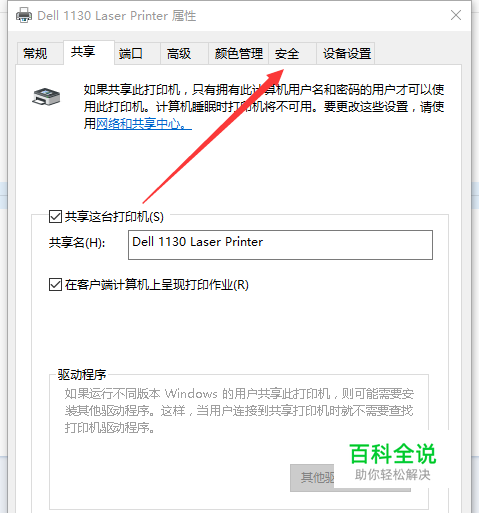Toggle the 共享这台打印机 checkbox
This screenshot has width=479, height=513.
55,216
